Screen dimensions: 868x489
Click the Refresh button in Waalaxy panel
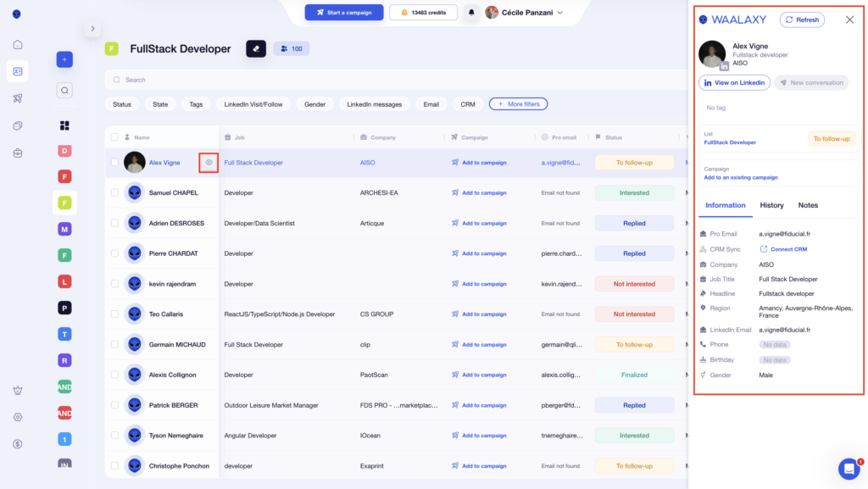[x=802, y=19]
